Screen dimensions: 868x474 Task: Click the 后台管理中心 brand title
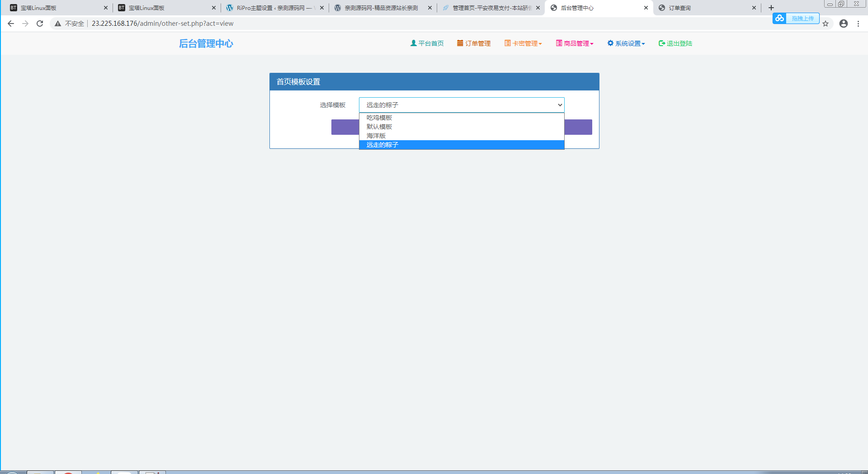(206, 43)
